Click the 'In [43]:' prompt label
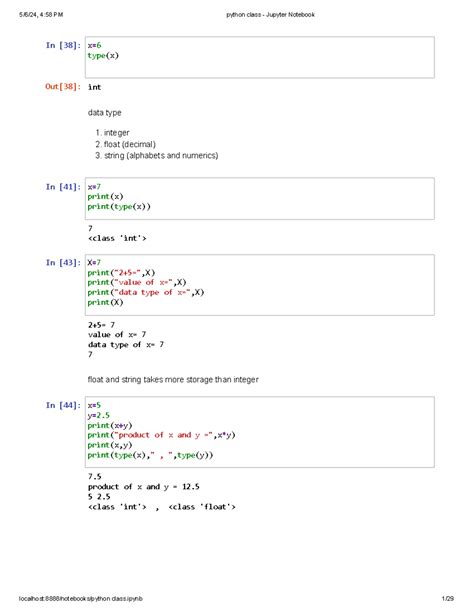Image resolution: width=474 pixels, height=613 pixels. (x=63, y=263)
